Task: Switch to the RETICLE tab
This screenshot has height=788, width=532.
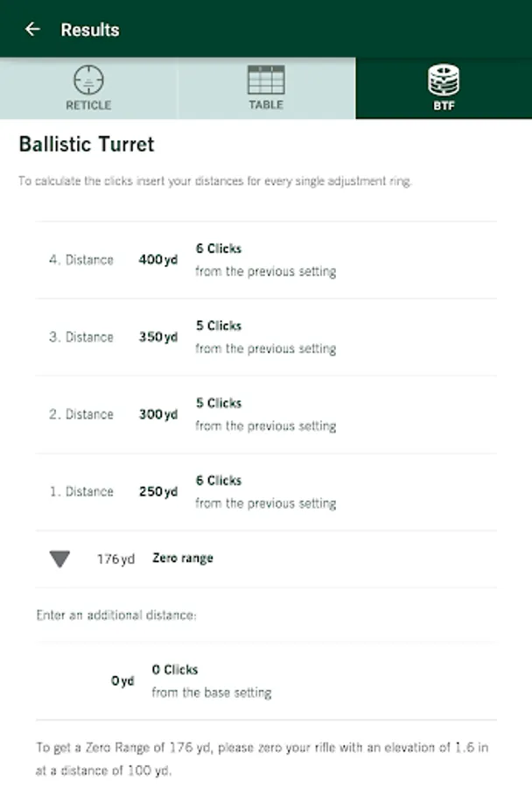Action: (x=88, y=105)
